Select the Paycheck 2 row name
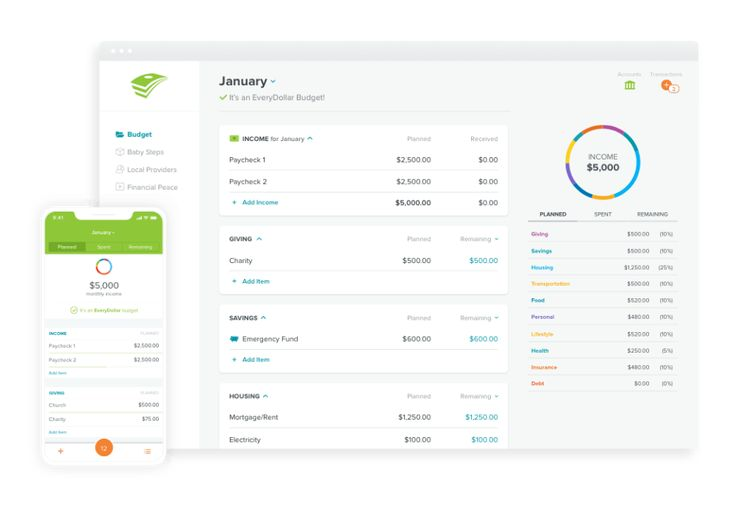Screen dimensions: 735x507 (x=248, y=182)
